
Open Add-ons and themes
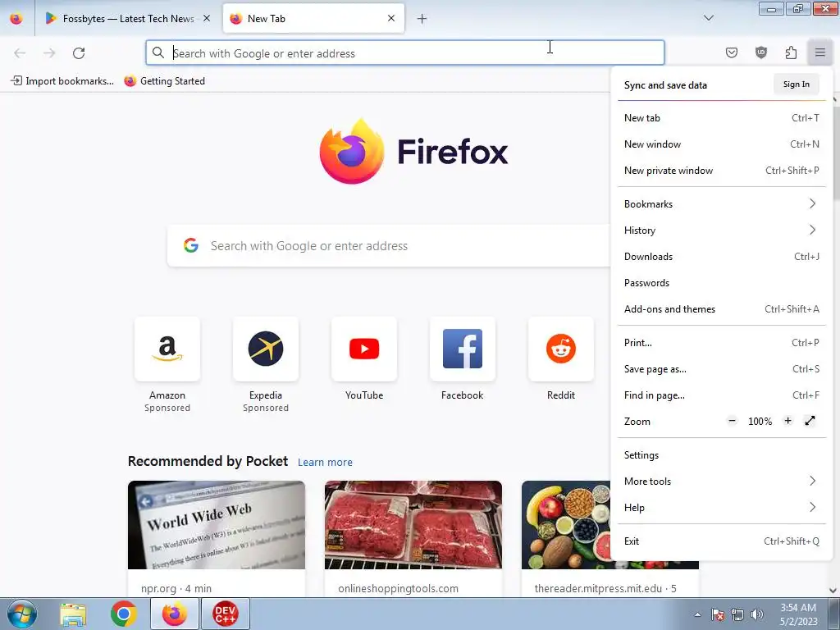(722, 309)
